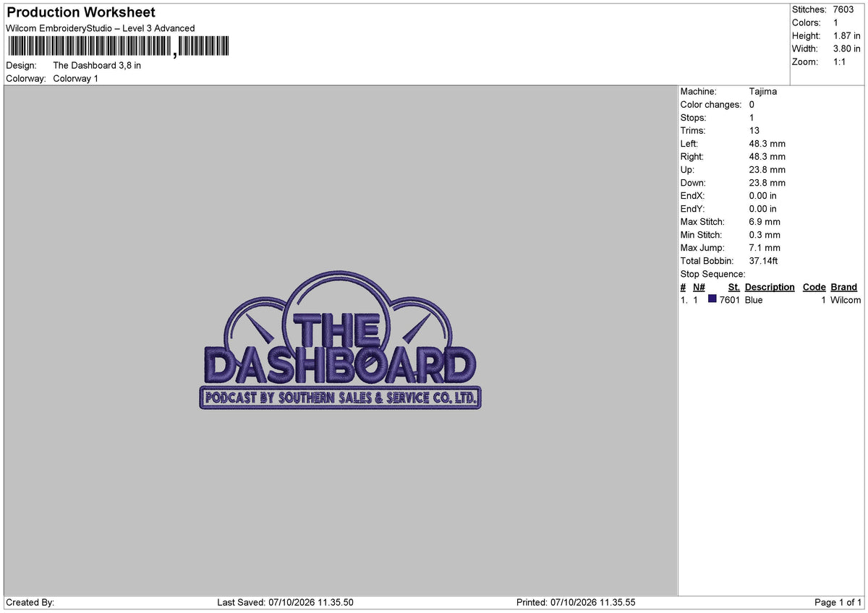
Task: Click the Total Bobbin value 37.14ft
Action: [763, 261]
